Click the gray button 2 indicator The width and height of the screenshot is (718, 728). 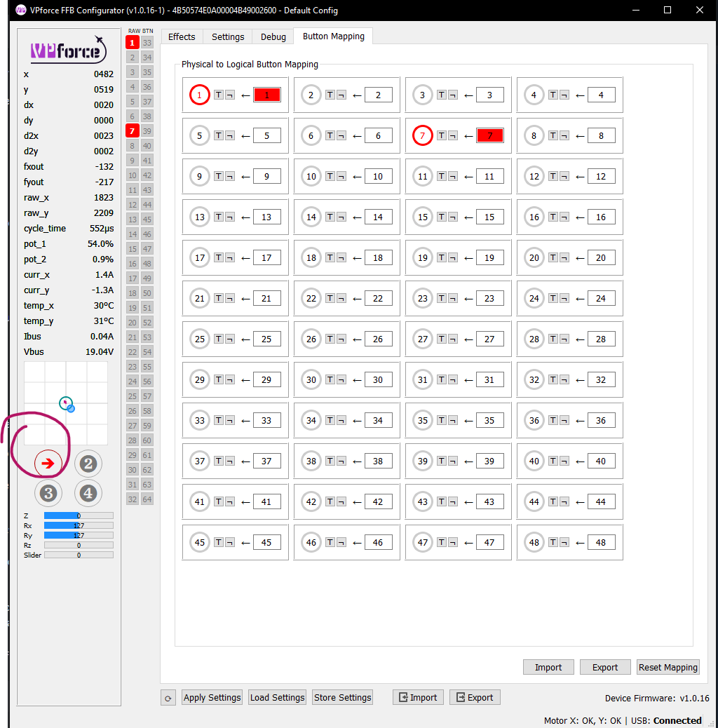[88, 464]
